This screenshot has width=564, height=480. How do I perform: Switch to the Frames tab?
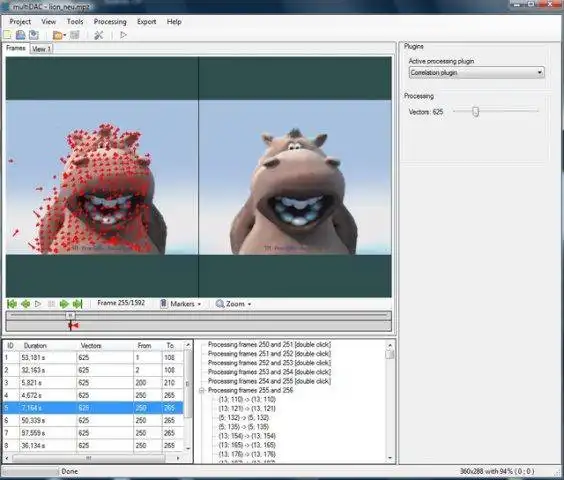point(16,48)
